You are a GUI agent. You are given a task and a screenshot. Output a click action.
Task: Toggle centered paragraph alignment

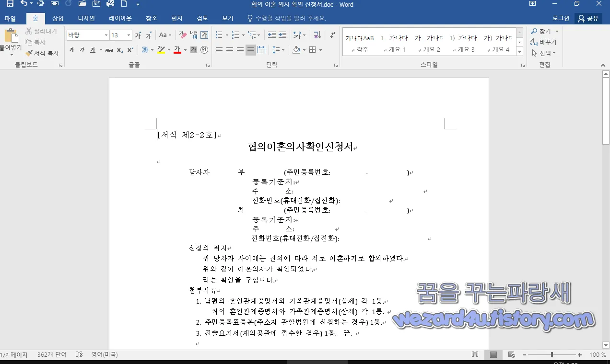[229, 49]
